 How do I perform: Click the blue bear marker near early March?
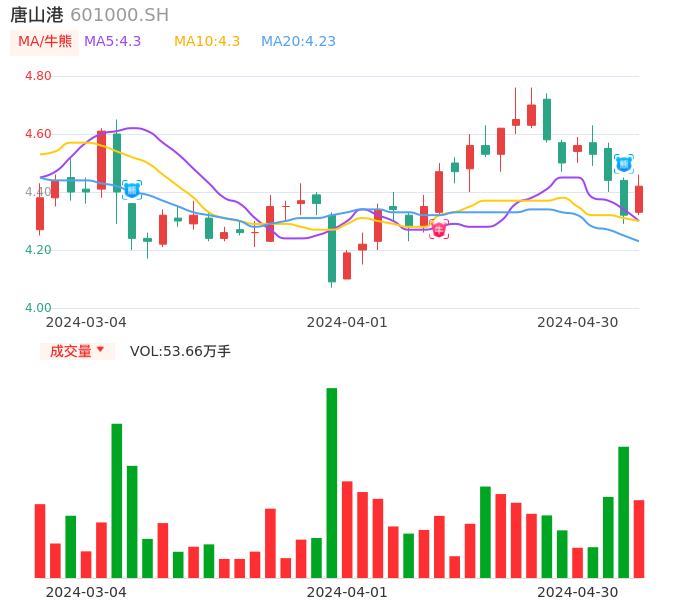pyautogui.click(x=132, y=190)
